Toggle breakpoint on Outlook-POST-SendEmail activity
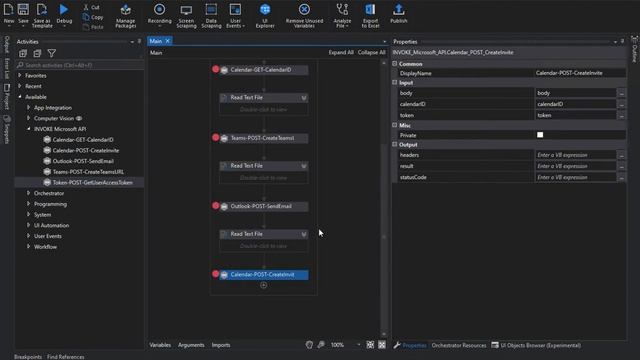The image size is (640, 360). (216, 205)
